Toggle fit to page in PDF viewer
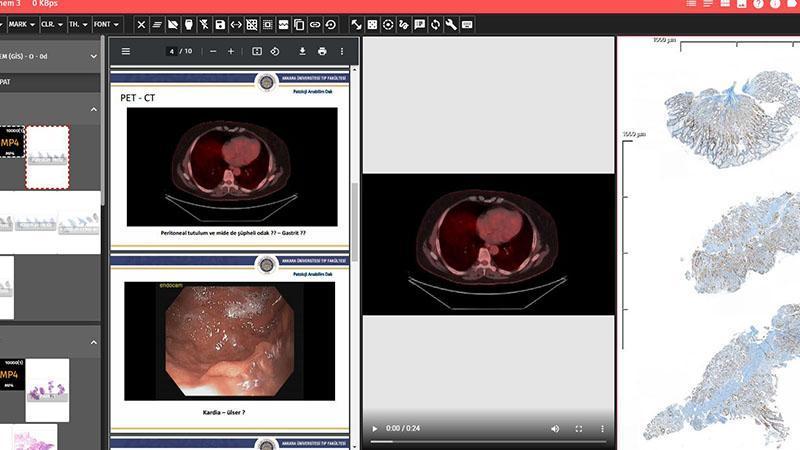800x450 pixels. [257, 51]
